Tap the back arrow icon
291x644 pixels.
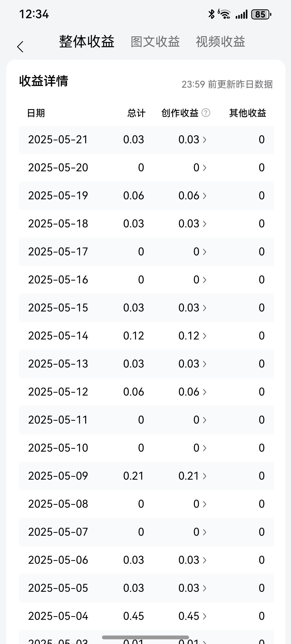(20, 47)
